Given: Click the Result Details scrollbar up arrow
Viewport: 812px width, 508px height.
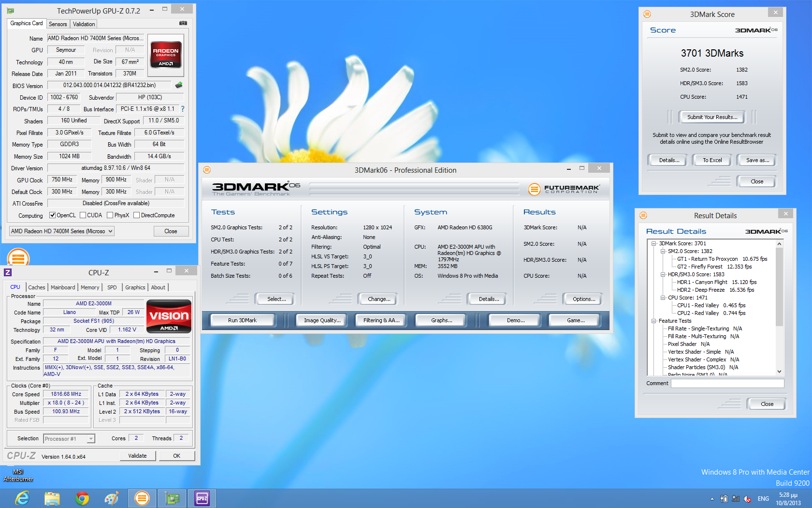Looking at the screenshot, I should (779, 244).
